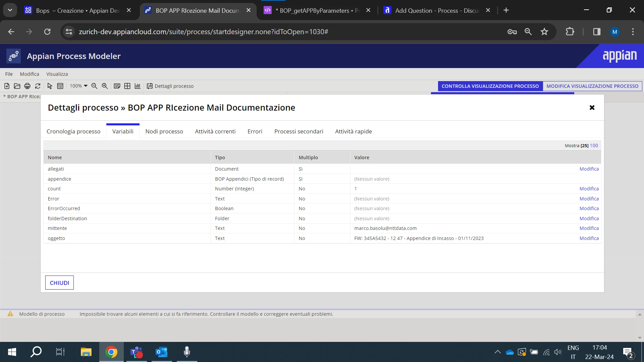644x362 pixels.
Task: Reload the browser page
Action: 47,32
